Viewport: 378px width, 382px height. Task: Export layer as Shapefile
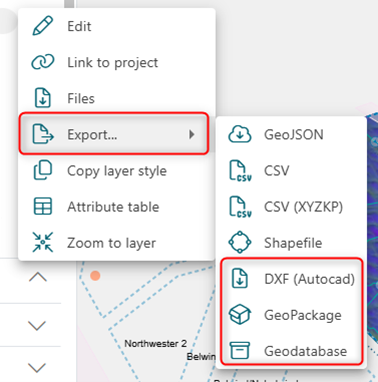(291, 243)
